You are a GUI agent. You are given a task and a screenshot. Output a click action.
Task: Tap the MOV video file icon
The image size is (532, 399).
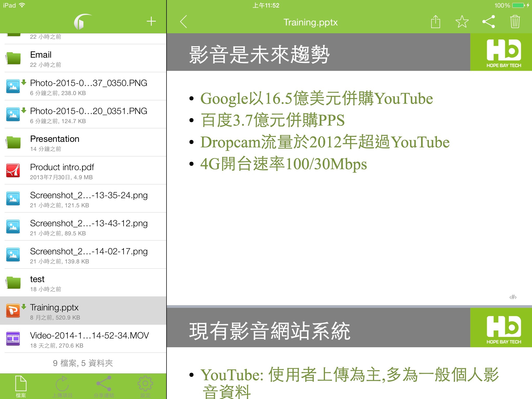tap(13, 339)
